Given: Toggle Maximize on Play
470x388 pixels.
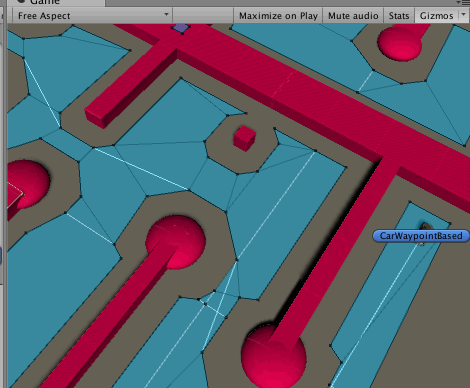Looking at the screenshot, I should 278,16.
